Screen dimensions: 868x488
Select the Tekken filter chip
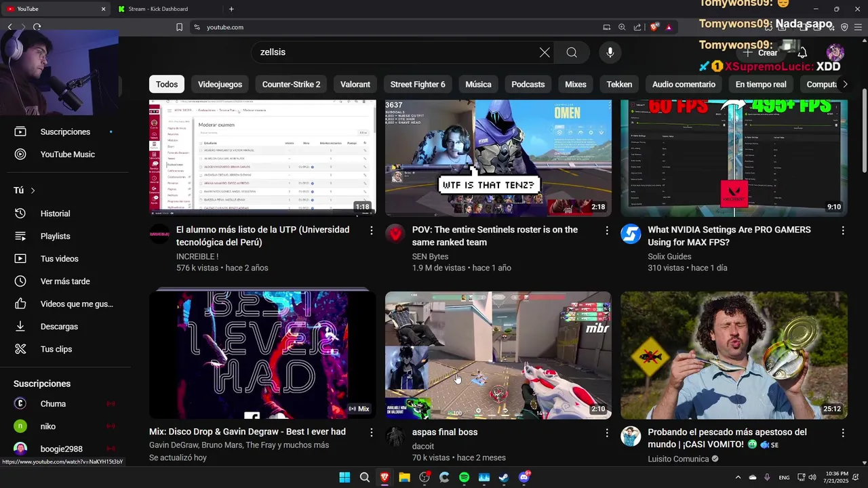[x=619, y=84]
